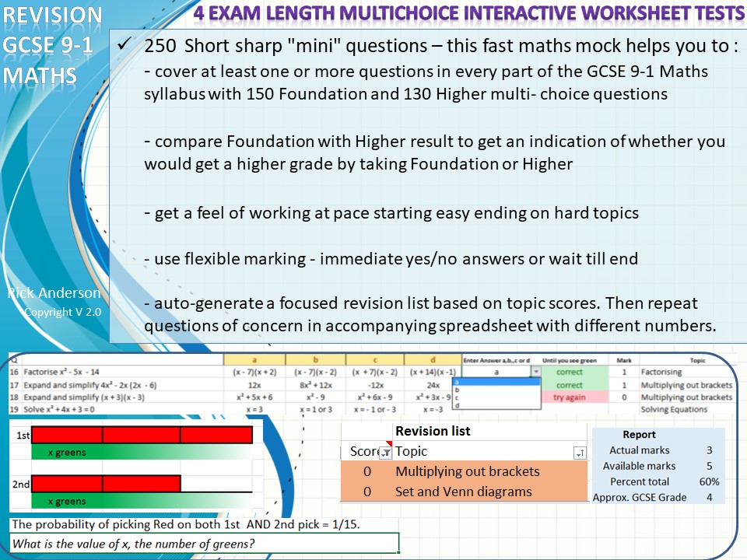Click the "24x" answer cell
This screenshot has width=747, height=560.
point(433,385)
